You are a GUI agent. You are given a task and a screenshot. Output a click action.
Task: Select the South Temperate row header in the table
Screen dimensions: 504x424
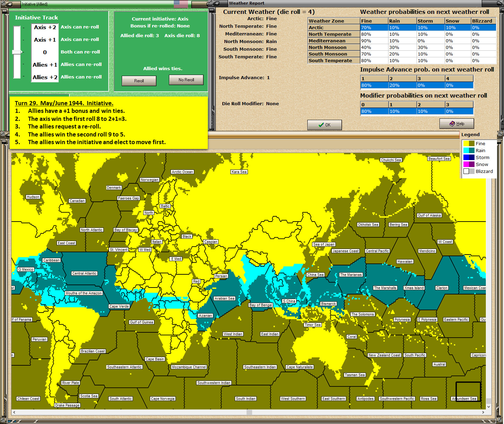pyautogui.click(x=334, y=61)
